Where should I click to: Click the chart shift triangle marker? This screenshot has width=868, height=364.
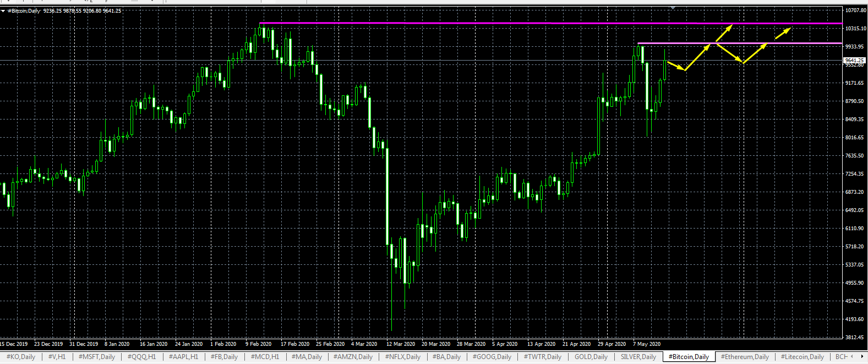point(673,8)
